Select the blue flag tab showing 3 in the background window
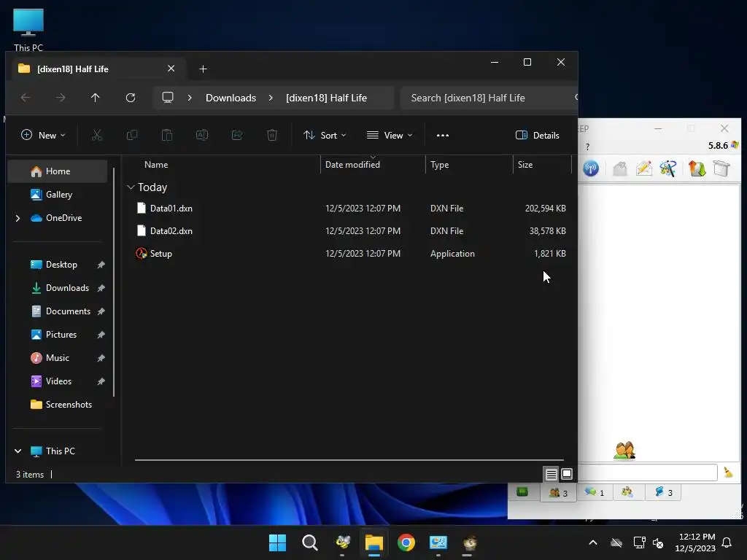 663,492
